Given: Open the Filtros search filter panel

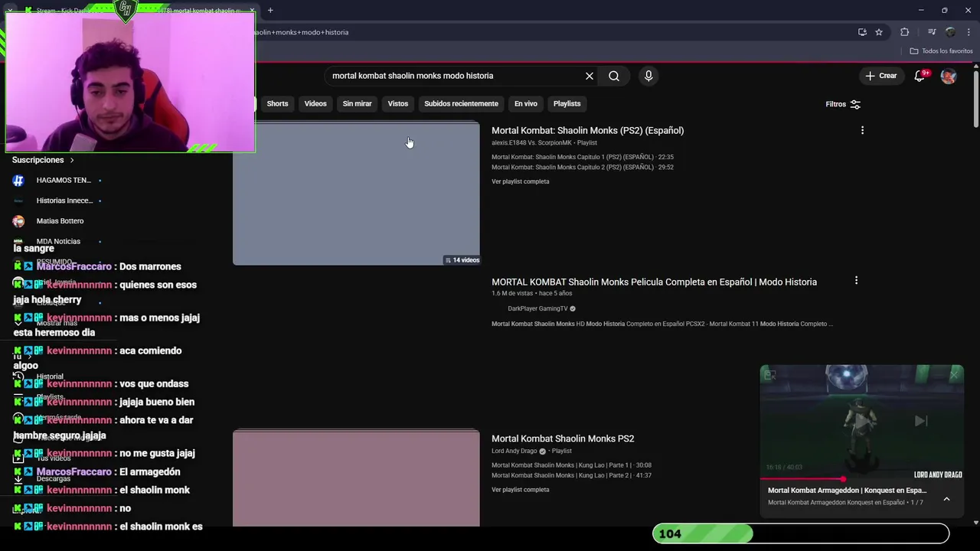Looking at the screenshot, I should click(843, 104).
